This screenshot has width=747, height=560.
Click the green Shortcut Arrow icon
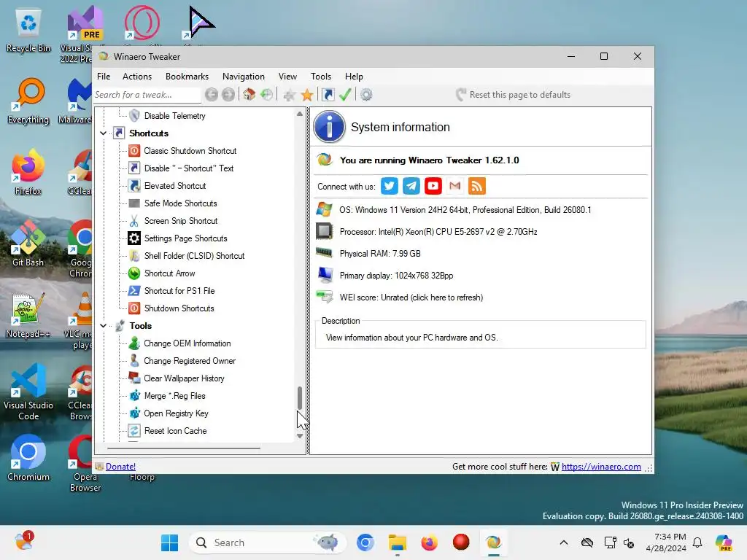[x=134, y=273]
